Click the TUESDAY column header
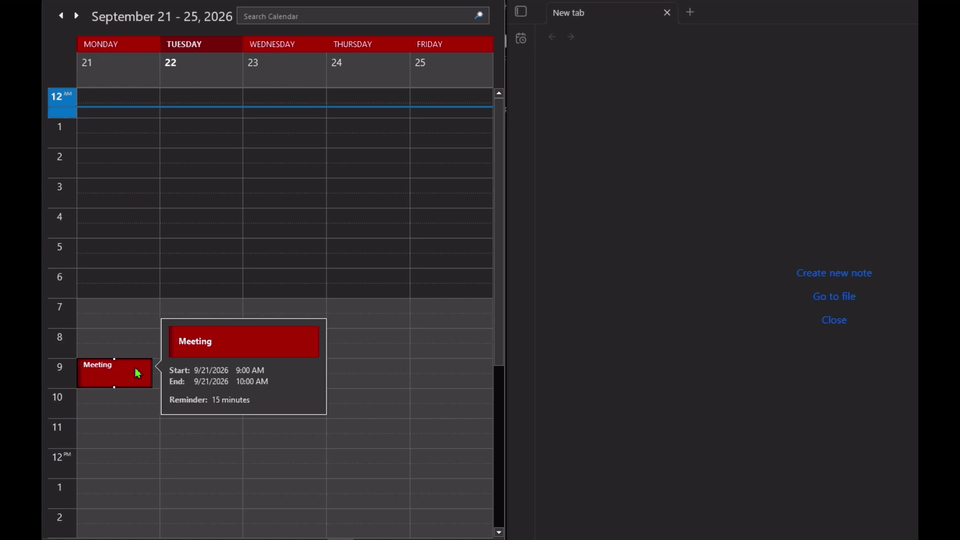This screenshot has height=540, width=960. (201, 44)
